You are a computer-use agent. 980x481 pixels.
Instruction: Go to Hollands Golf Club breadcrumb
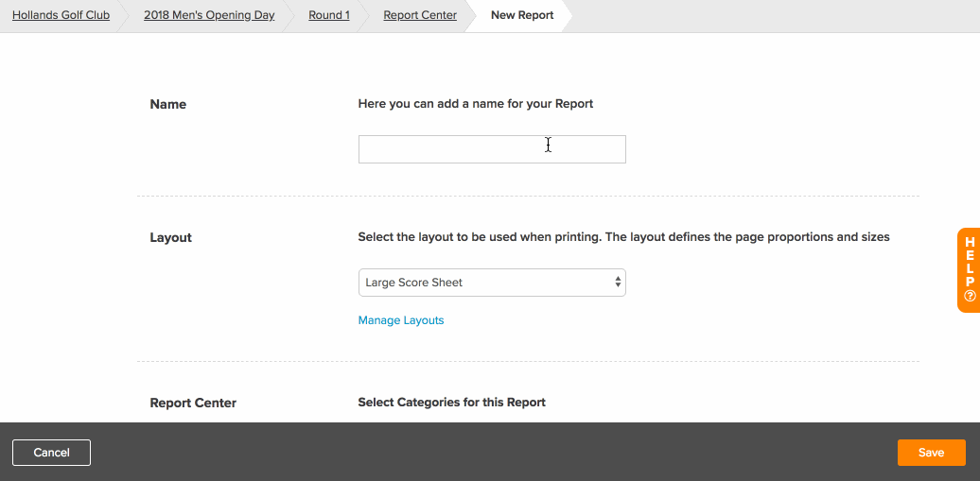[x=61, y=15]
